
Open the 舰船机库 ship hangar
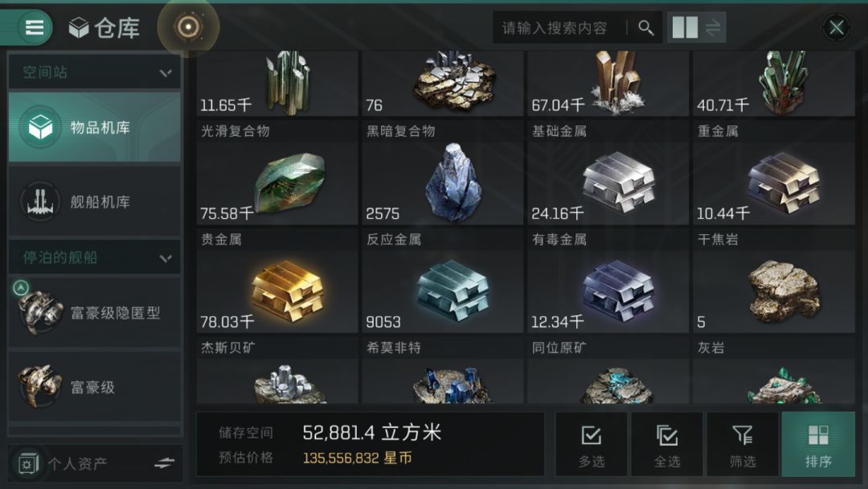[95, 202]
